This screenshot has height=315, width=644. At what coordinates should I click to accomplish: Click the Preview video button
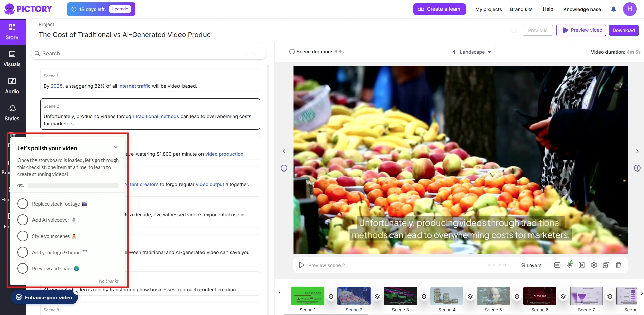581,30
